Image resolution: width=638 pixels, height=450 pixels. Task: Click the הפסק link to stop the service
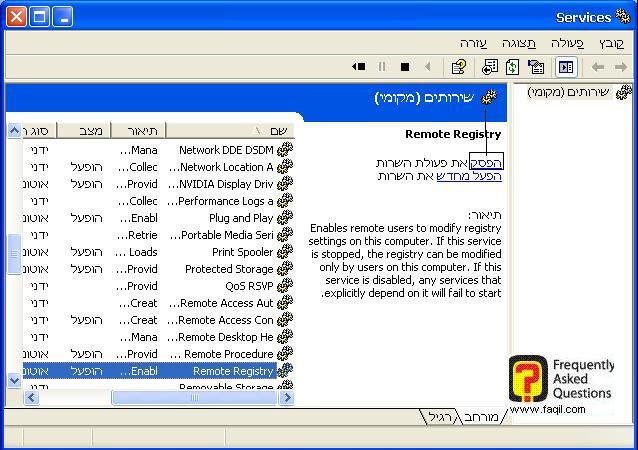click(486, 162)
